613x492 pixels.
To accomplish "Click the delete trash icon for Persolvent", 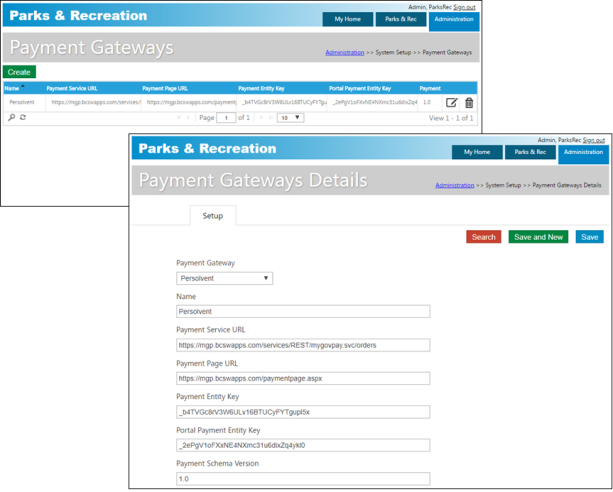I will (469, 102).
